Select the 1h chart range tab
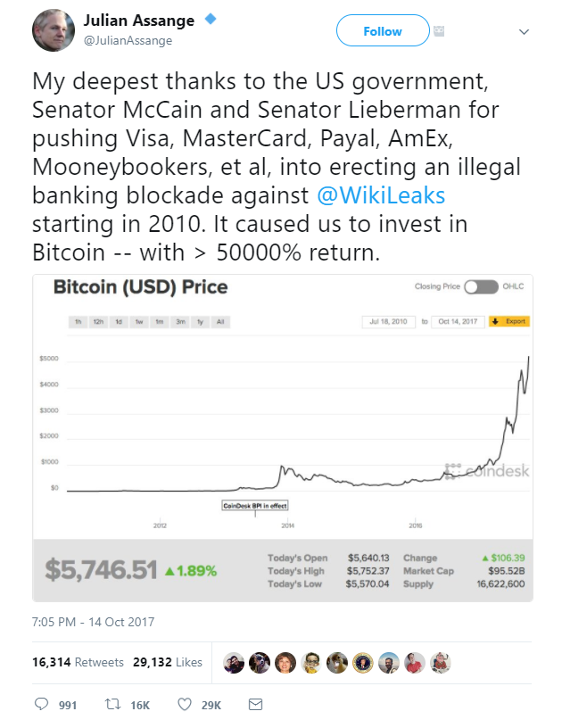The image size is (562, 728). pyautogui.click(x=78, y=321)
